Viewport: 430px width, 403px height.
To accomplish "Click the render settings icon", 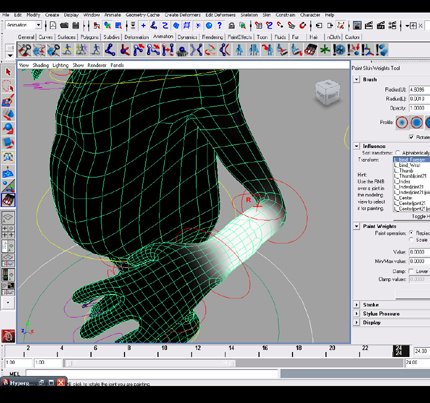I will [x=392, y=25].
